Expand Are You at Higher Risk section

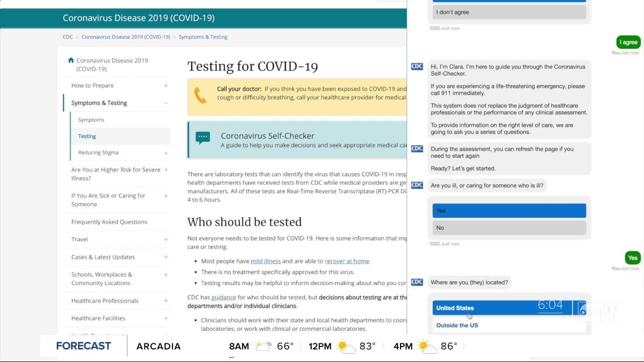click(x=166, y=170)
